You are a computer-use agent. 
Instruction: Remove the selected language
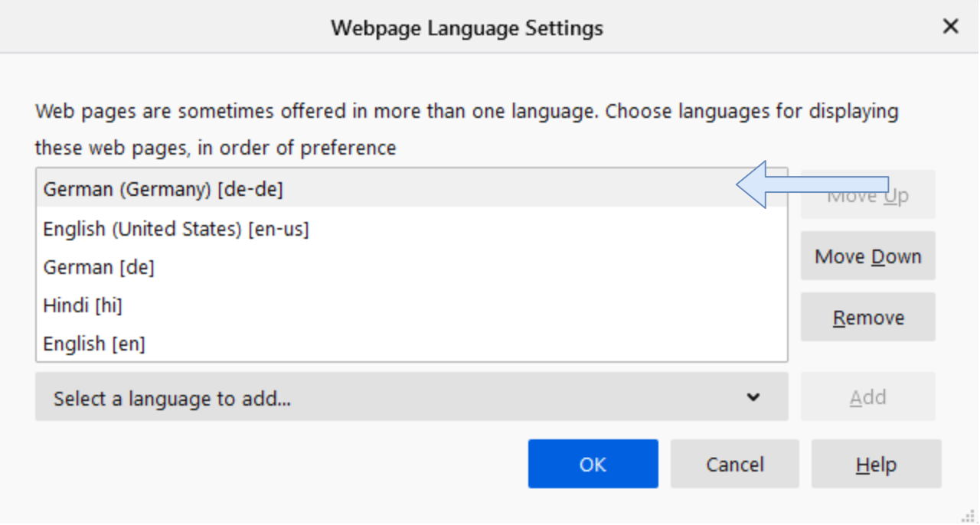pyautogui.click(x=867, y=318)
